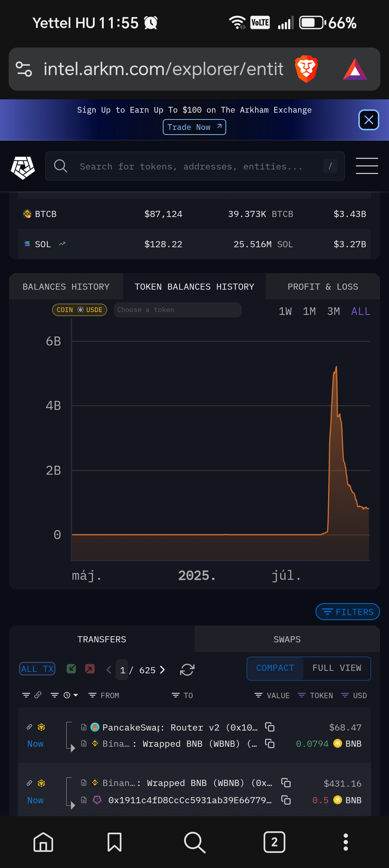Open the browser site settings icon
Image resolution: width=389 pixels, height=868 pixels.
[x=24, y=69]
